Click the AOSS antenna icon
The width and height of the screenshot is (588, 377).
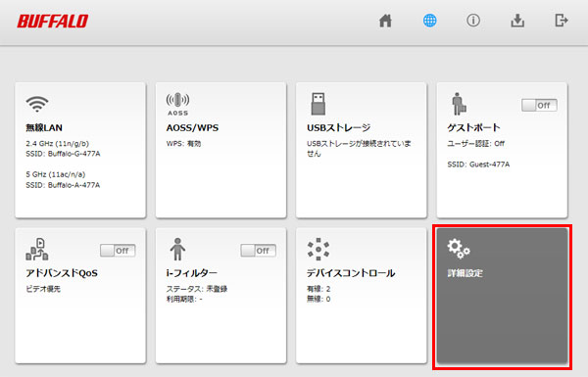tap(177, 104)
